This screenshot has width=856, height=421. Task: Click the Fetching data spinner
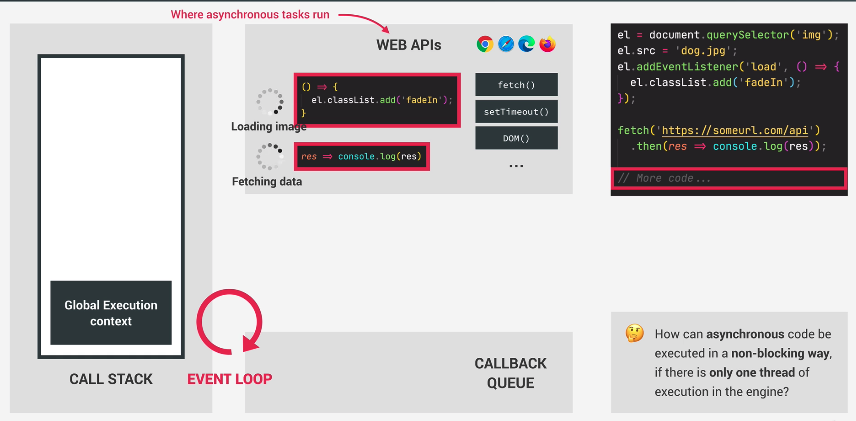click(270, 157)
